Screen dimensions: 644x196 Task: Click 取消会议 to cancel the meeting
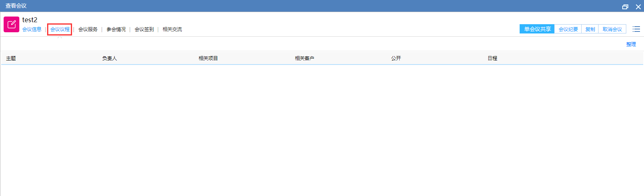pos(612,29)
